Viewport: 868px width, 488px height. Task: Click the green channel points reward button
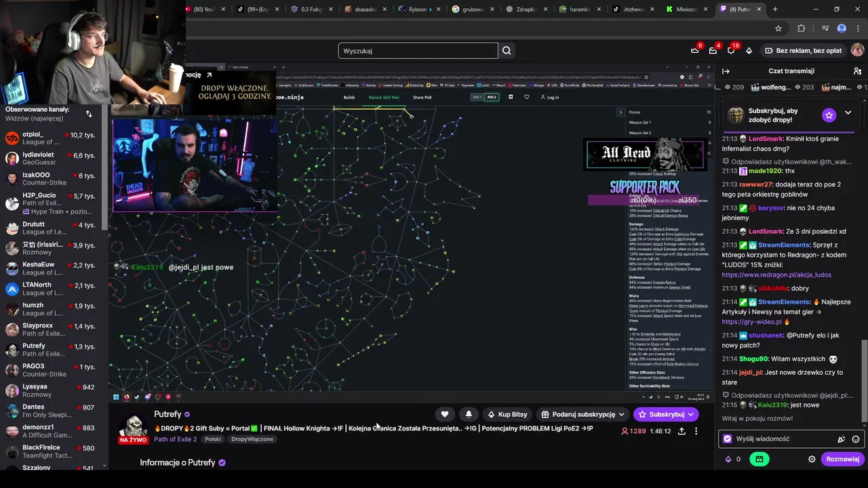click(759, 459)
